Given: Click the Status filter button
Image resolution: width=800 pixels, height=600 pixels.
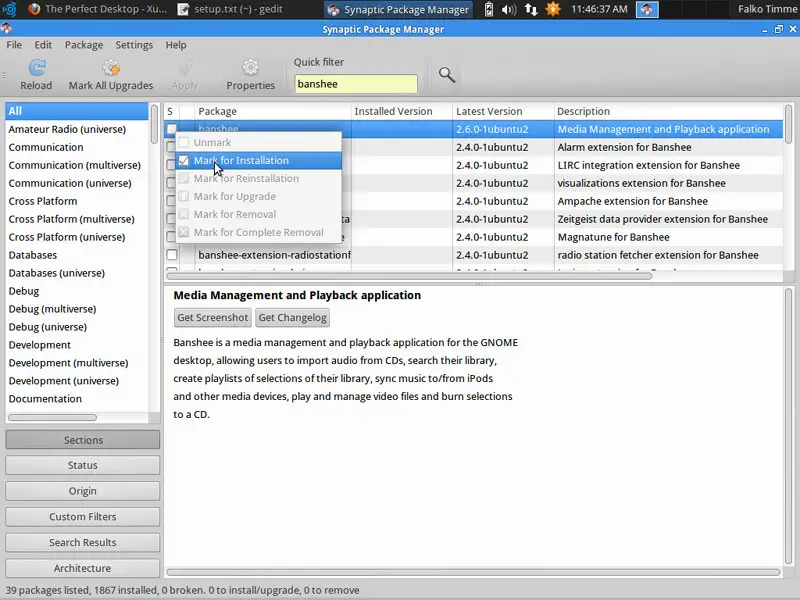Looking at the screenshot, I should point(83,465).
